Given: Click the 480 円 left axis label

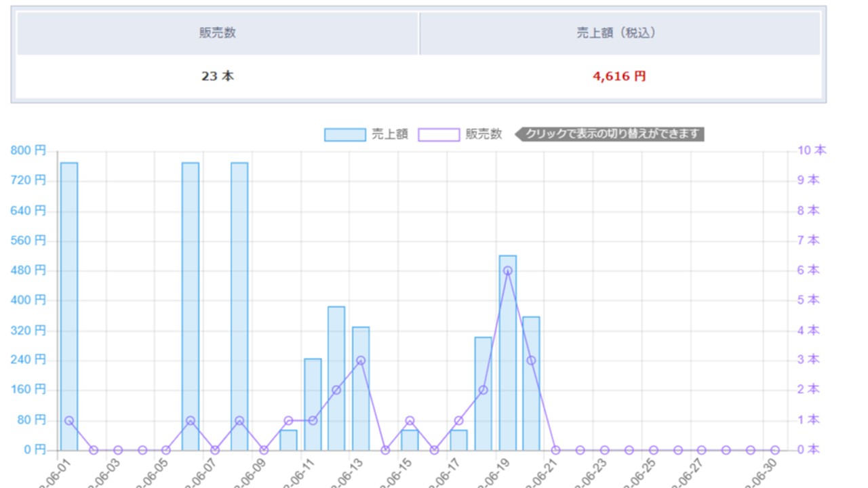Looking at the screenshot, I should coord(29,270).
